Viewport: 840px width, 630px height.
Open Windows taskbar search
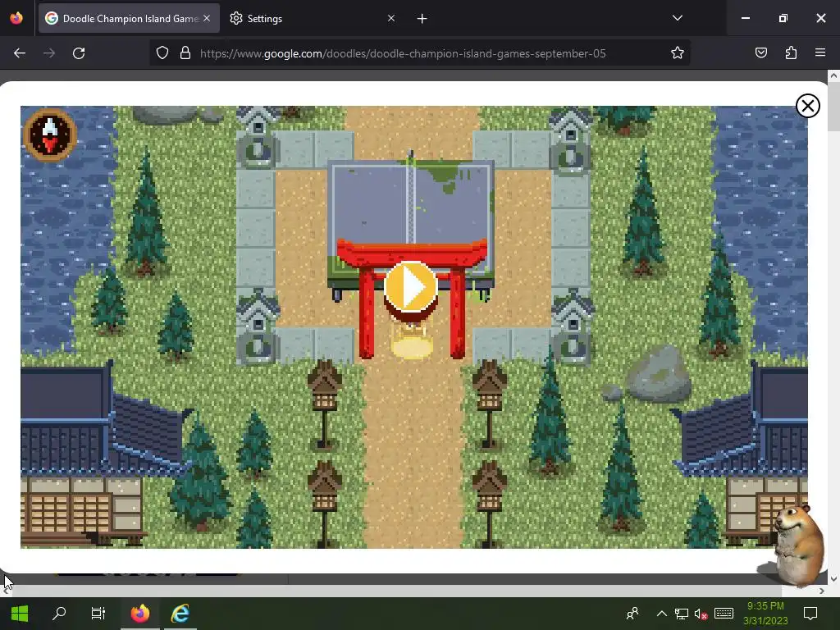59,614
